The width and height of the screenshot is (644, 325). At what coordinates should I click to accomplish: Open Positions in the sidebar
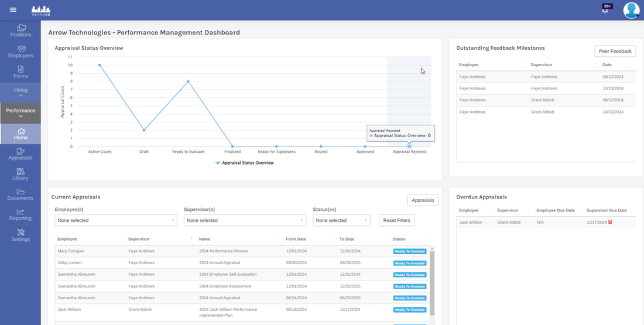(x=20, y=31)
